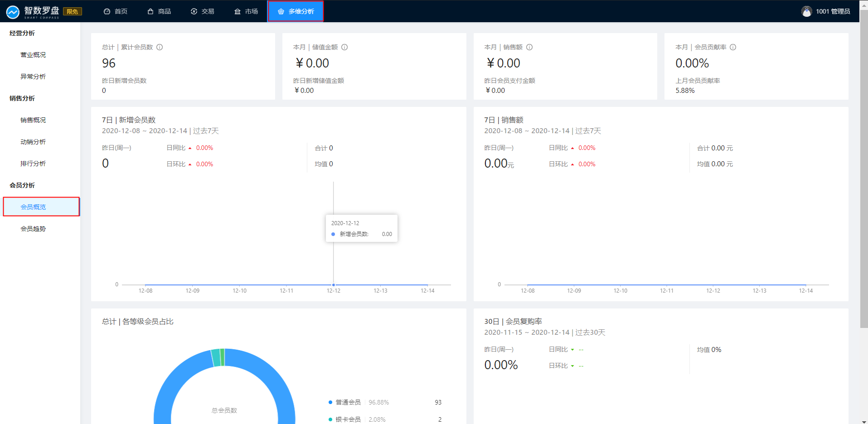Screen dimensions: 868x424
Task: Click info icon beside 销售额
Action: click(x=529, y=47)
